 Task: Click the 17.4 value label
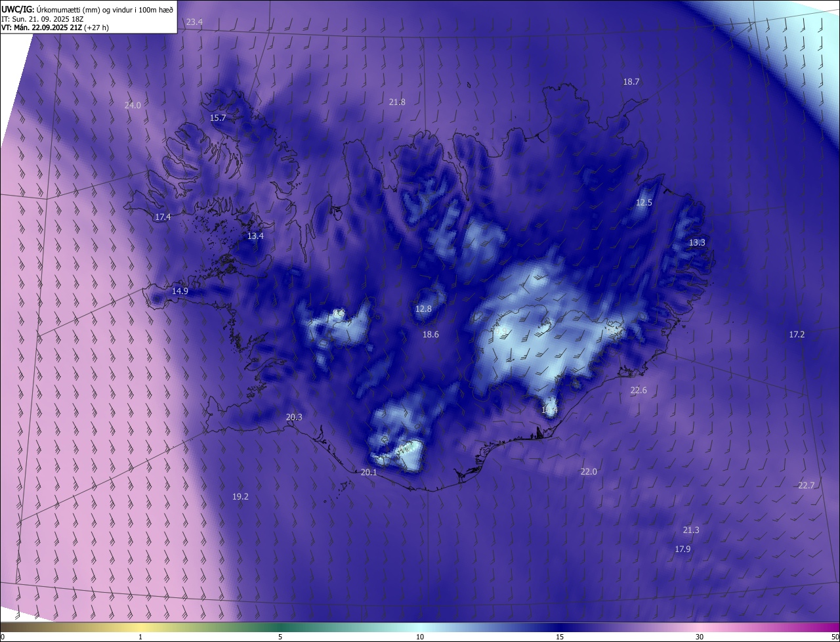163,217
